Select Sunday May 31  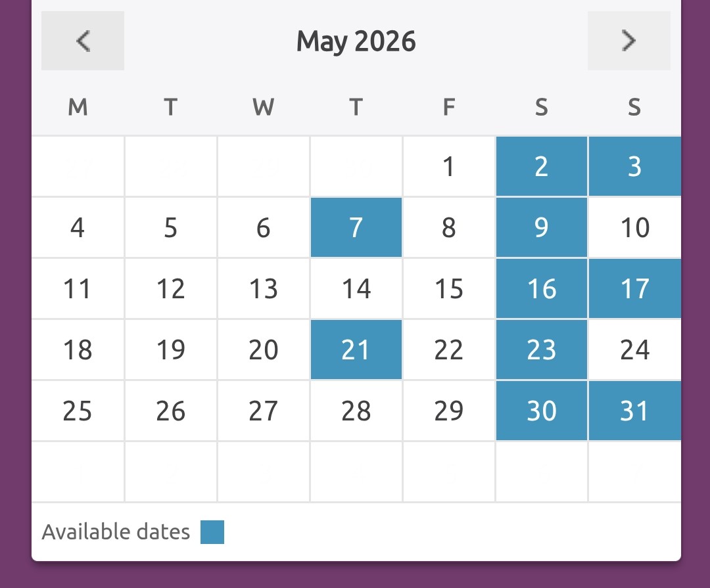click(x=634, y=411)
